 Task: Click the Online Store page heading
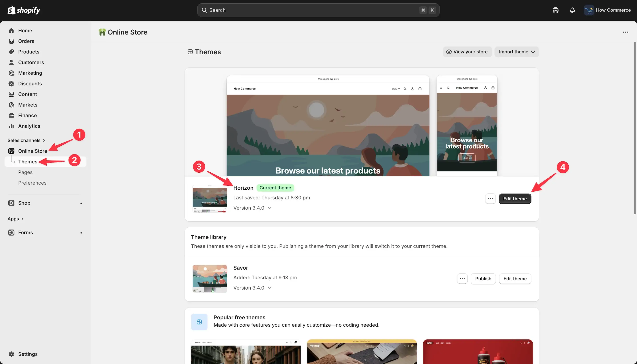(127, 32)
